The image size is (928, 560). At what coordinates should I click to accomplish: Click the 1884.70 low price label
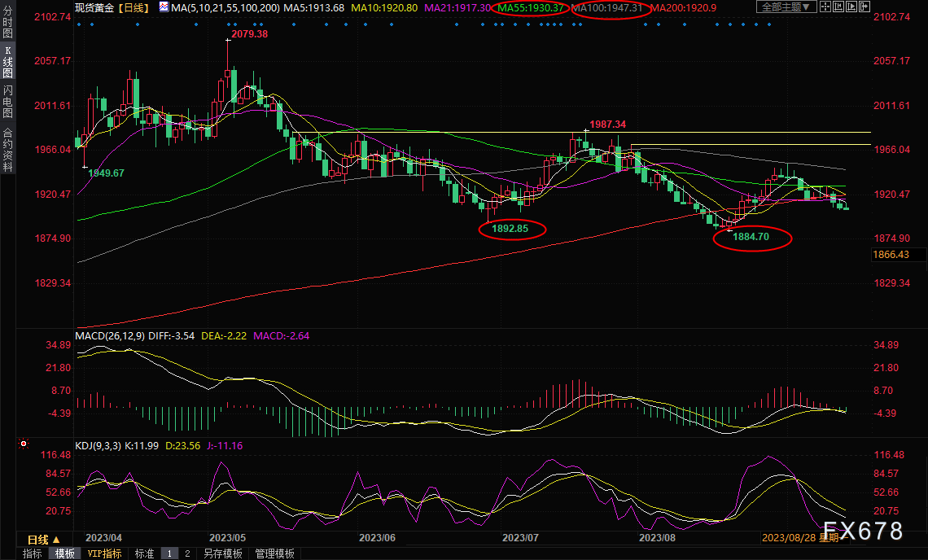pos(751,237)
